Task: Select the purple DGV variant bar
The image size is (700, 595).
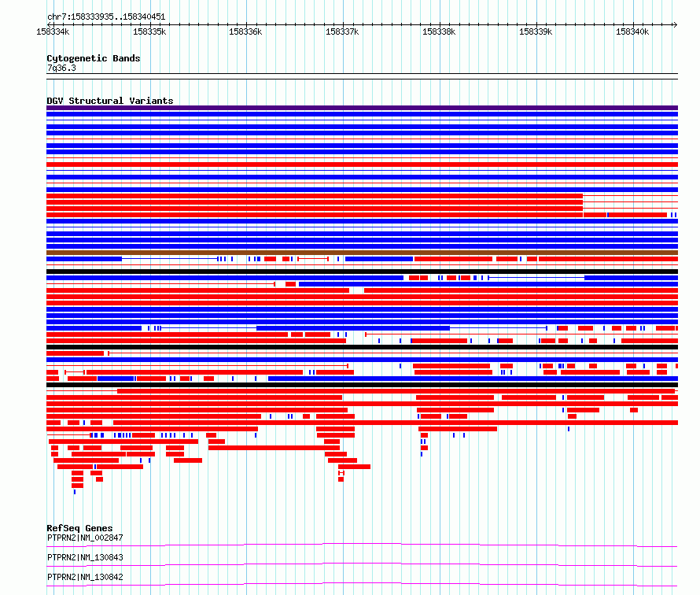Action: point(362,108)
